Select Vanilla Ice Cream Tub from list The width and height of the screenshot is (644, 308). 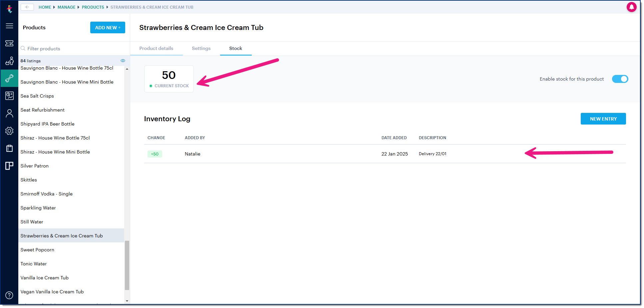point(44,277)
